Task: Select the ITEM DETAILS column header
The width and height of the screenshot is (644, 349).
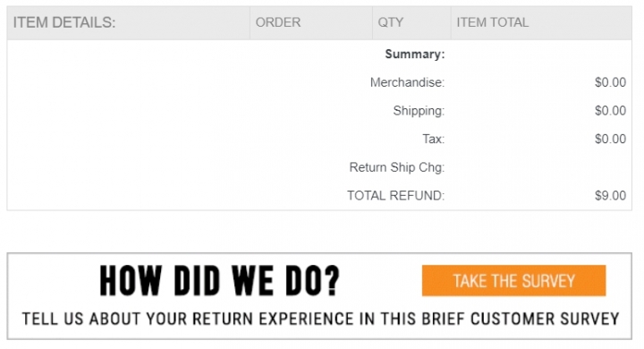Action: pos(64,22)
